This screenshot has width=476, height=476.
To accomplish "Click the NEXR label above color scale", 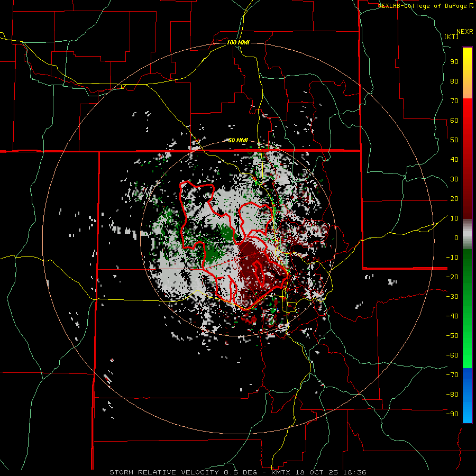I will tap(465, 32).
